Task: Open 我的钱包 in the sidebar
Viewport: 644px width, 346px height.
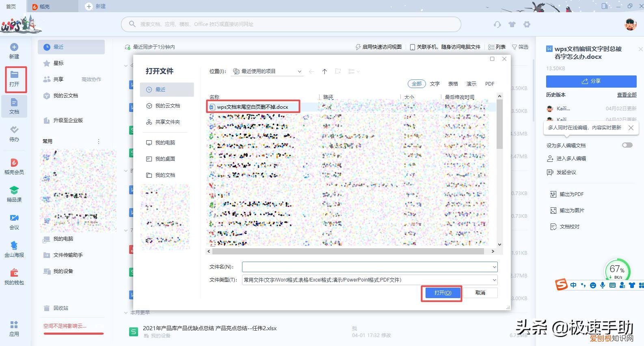Action: pyautogui.click(x=14, y=277)
